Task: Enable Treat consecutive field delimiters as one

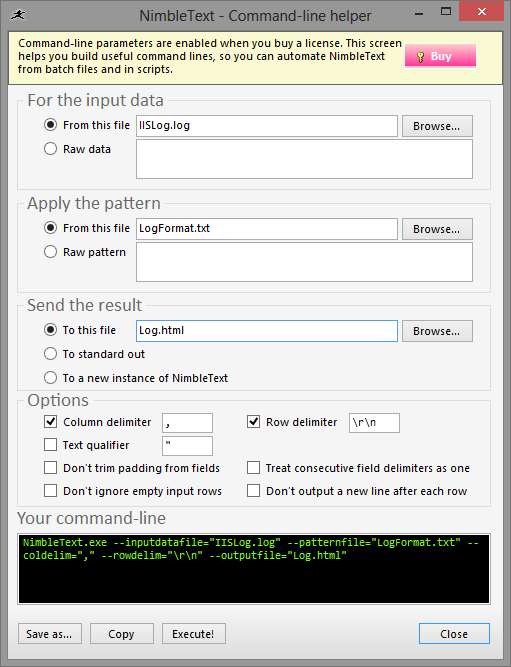Action: click(x=253, y=468)
